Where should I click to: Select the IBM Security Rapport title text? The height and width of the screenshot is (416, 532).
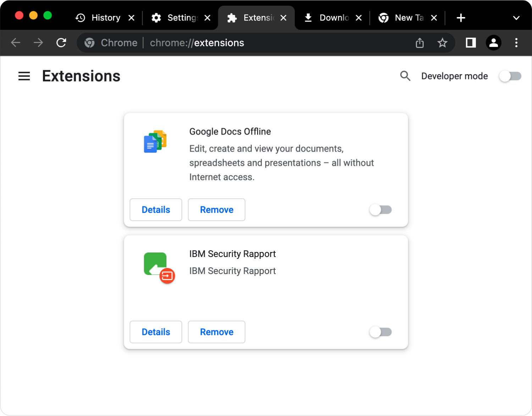tap(232, 254)
